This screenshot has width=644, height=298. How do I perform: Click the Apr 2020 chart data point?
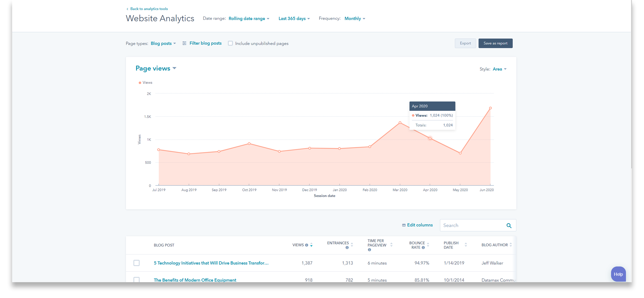pos(430,138)
